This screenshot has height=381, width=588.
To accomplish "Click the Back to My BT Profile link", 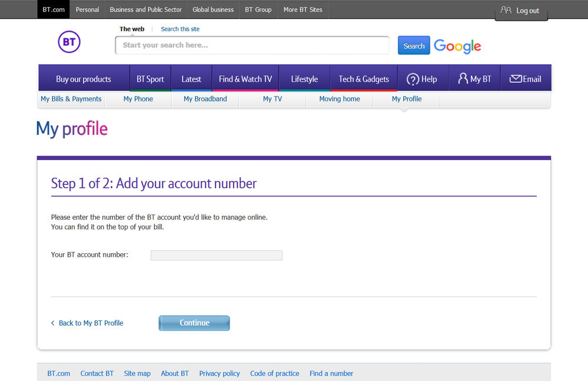I will point(91,323).
